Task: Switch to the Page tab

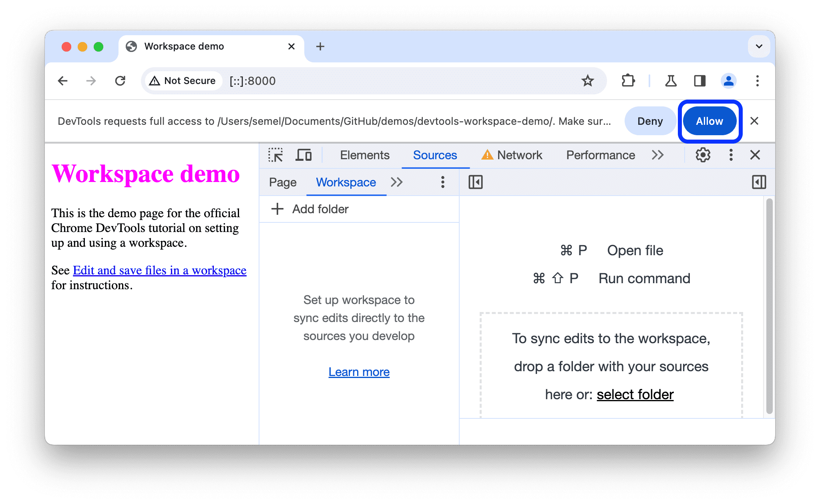Action: tap(284, 183)
